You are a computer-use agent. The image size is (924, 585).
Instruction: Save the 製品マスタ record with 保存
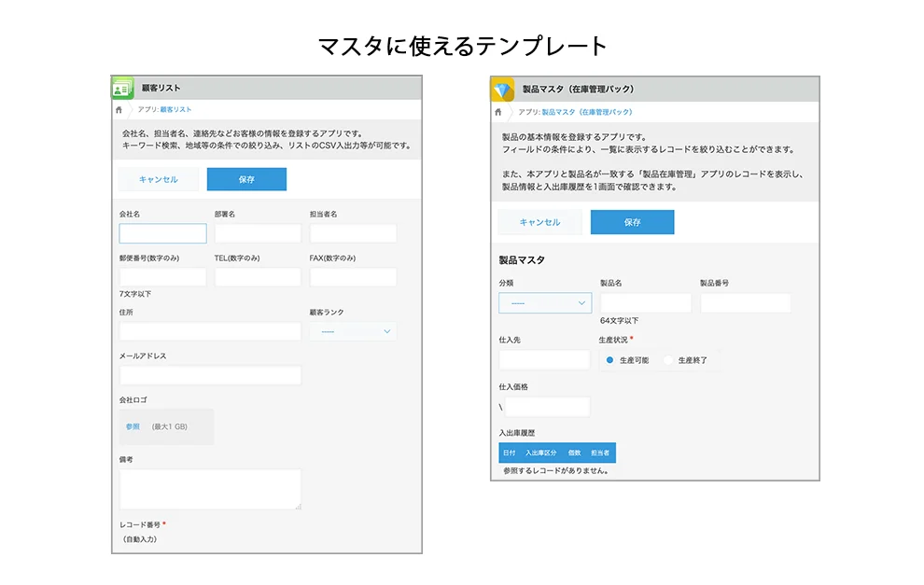[632, 222]
